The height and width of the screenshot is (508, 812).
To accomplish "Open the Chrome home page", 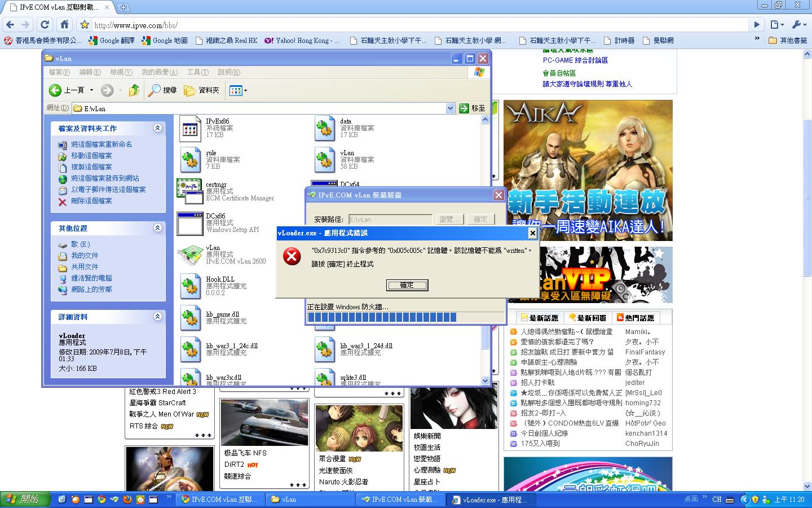I will tap(64, 24).
